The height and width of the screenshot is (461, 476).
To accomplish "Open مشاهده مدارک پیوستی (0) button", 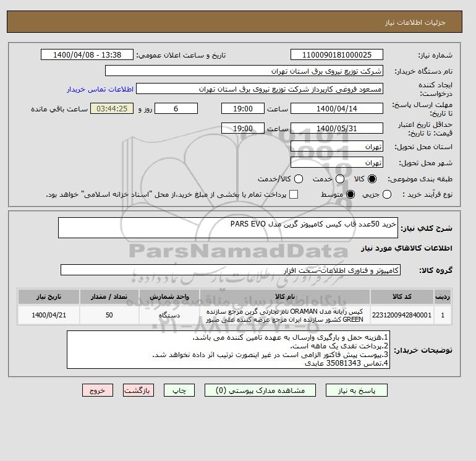I will [260, 390].
